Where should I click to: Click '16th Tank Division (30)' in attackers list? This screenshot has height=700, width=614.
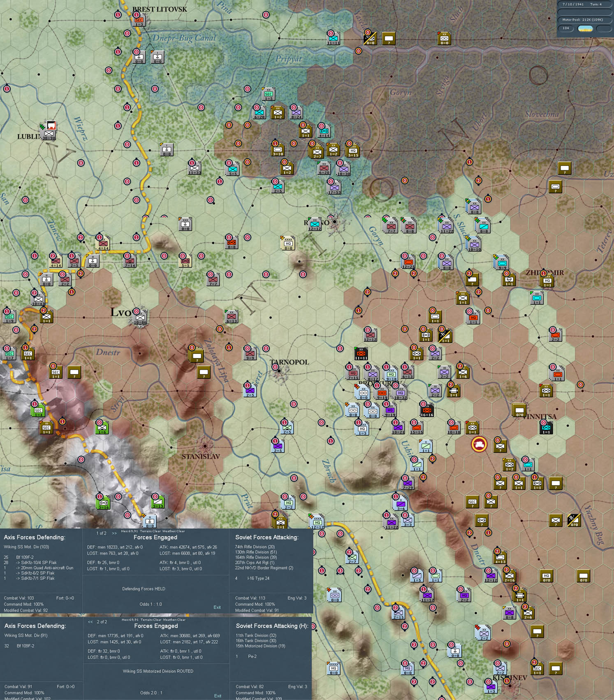[x=256, y=641]
